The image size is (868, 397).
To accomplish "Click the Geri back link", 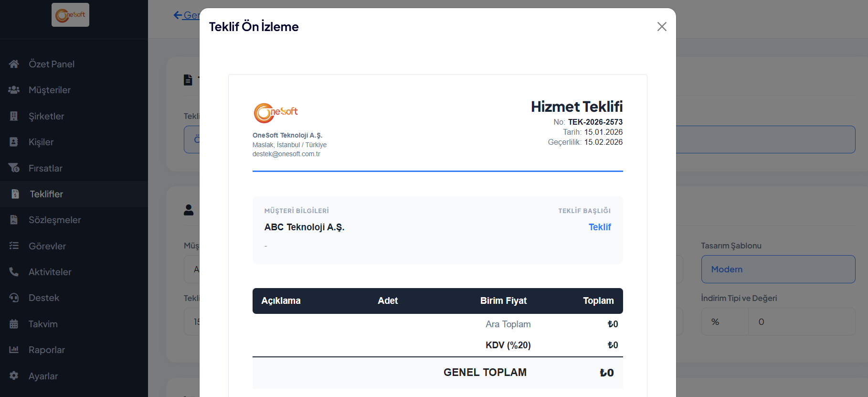I will [186, 15].
